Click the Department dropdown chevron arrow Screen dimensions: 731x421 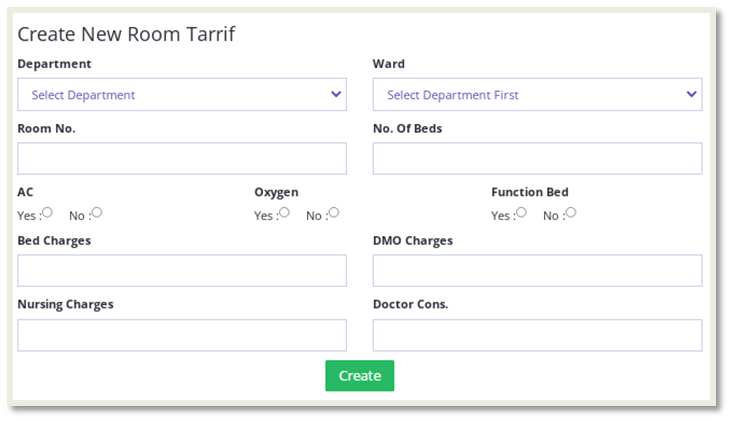336,95
